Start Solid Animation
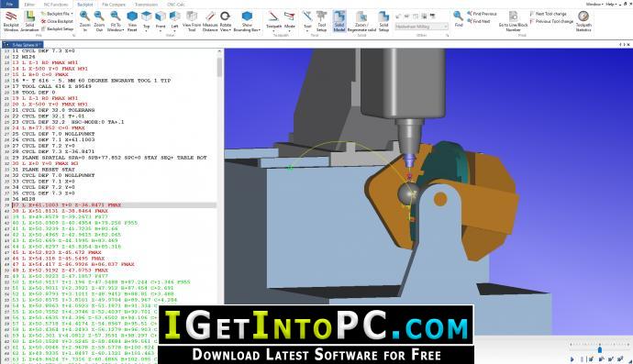 tap(29, 21)
